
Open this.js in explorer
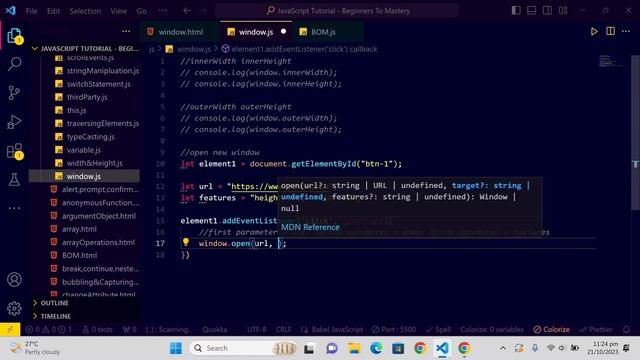(76, 110)
